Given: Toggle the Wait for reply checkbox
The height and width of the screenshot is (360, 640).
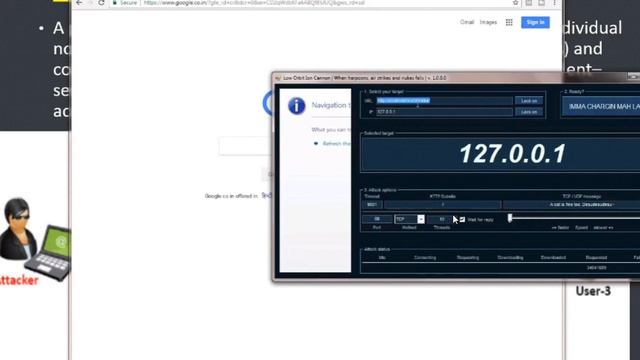Looking at the screenshot, I should click(462, 220).
